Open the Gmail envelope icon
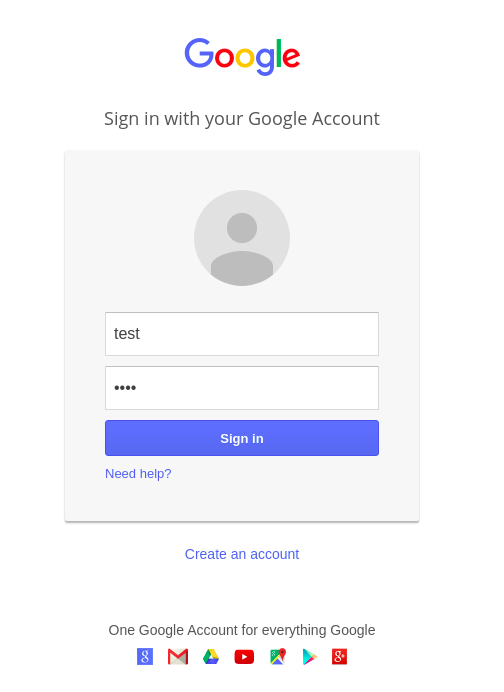 [178, 657]
